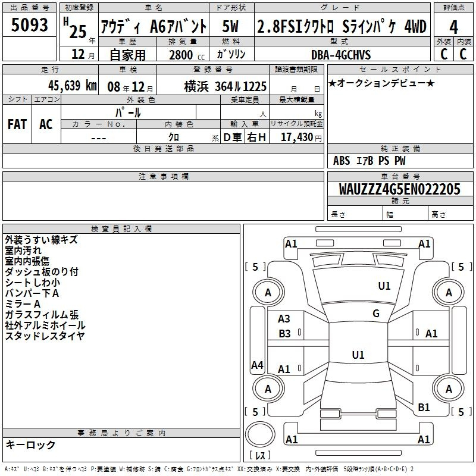Select the damage code legend at bottom

[x=209, y=469]
